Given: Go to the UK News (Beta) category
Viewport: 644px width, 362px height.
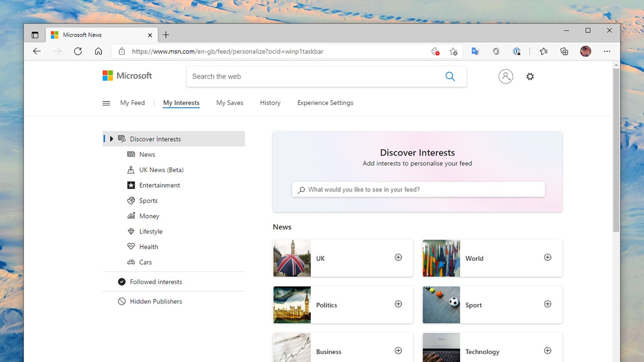Looking at the screenshot, I should tap(161, 170).
